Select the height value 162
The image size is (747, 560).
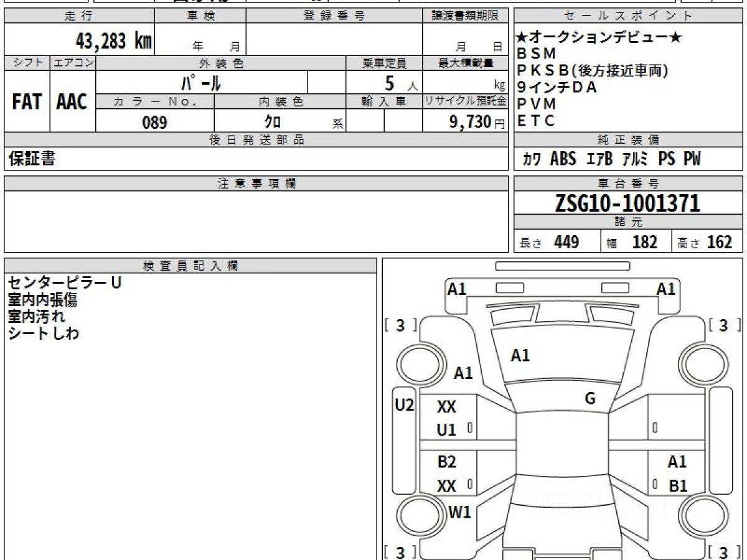pyautogui.click(x=720, y=242)
